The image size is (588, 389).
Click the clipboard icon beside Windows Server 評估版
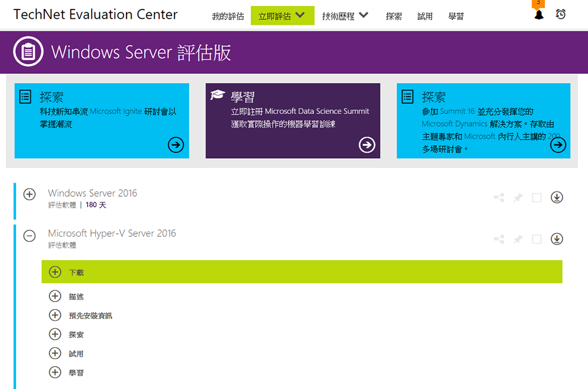pos(28,52)
